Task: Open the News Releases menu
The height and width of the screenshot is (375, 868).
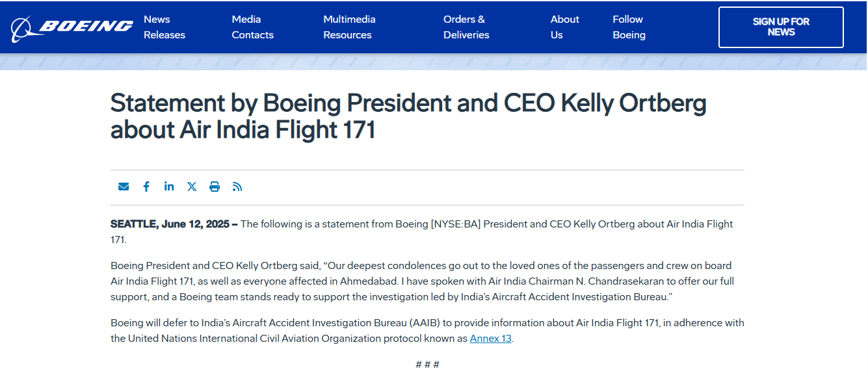Action: (x=164, y=27)
